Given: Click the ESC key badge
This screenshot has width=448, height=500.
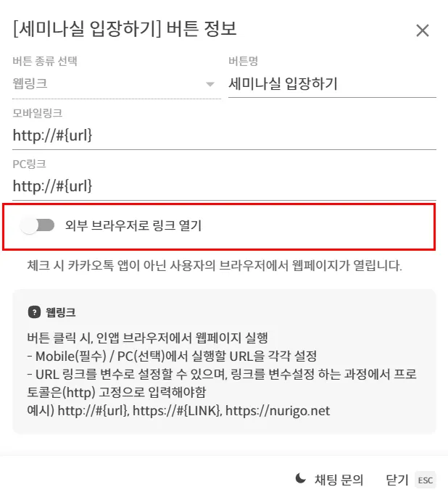Looking at the screenshot, I should tap(426, 480).
